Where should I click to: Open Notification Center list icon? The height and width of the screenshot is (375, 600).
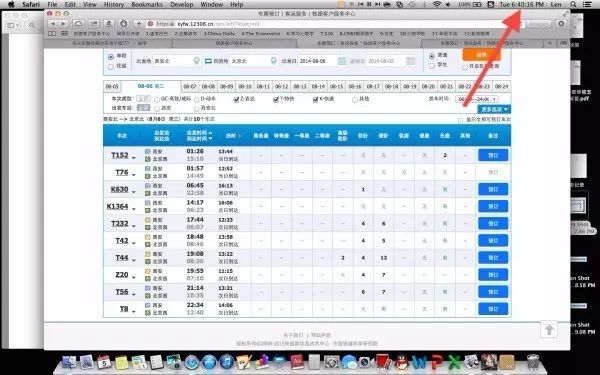pos(586,5)
